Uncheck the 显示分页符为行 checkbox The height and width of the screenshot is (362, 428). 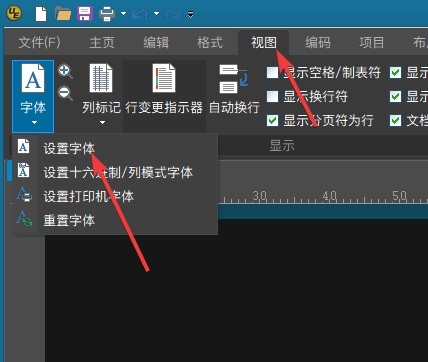272,121
